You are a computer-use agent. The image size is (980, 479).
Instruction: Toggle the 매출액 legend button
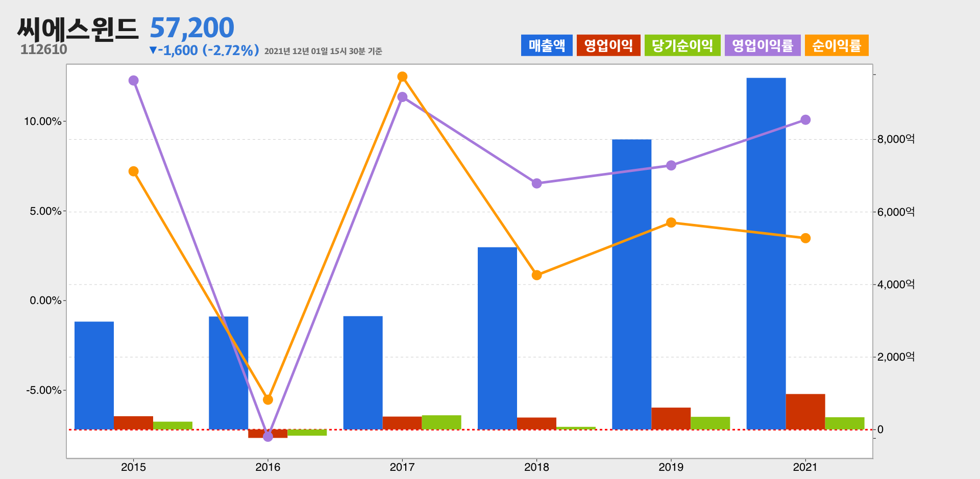547,45
